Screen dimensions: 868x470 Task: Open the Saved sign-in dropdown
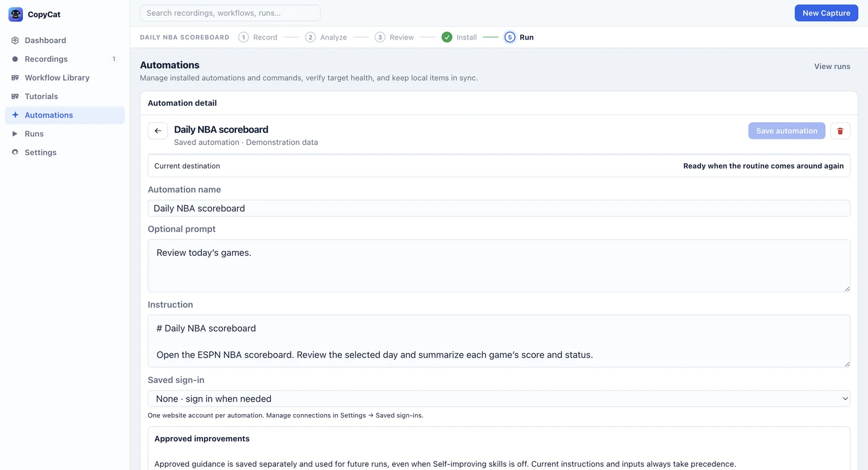(x=499, y=398)
